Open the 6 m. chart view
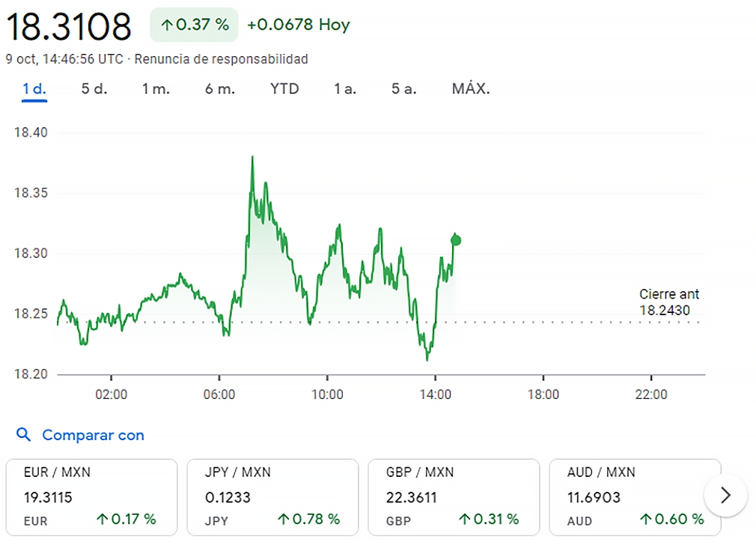 click(x=219, y=88)
